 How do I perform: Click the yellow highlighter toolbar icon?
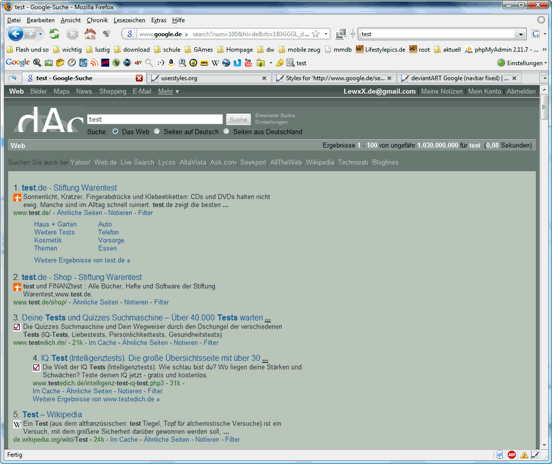(x=280, y=63)
